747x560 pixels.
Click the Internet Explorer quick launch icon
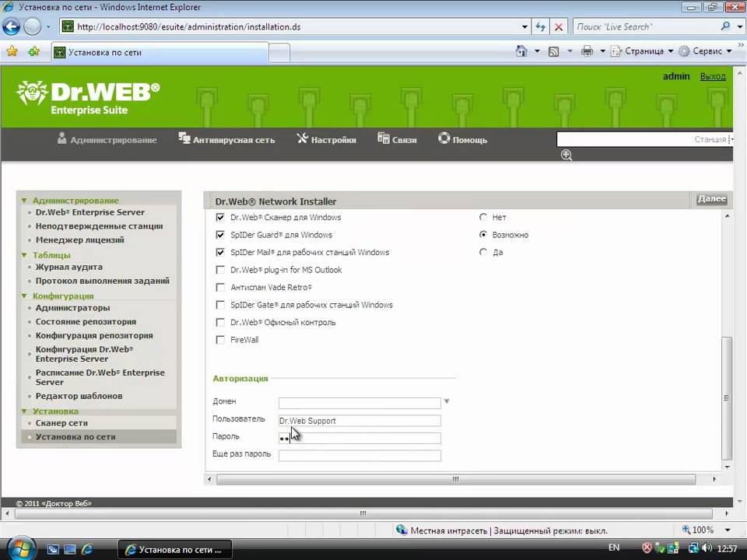coord(86,550)
